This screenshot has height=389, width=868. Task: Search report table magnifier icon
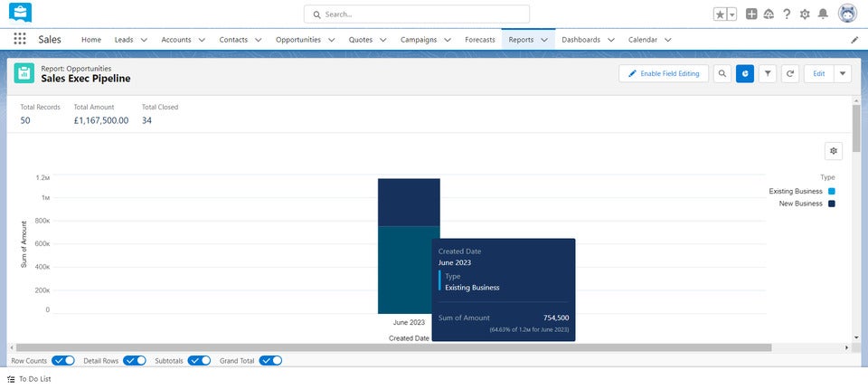(722, 73)
